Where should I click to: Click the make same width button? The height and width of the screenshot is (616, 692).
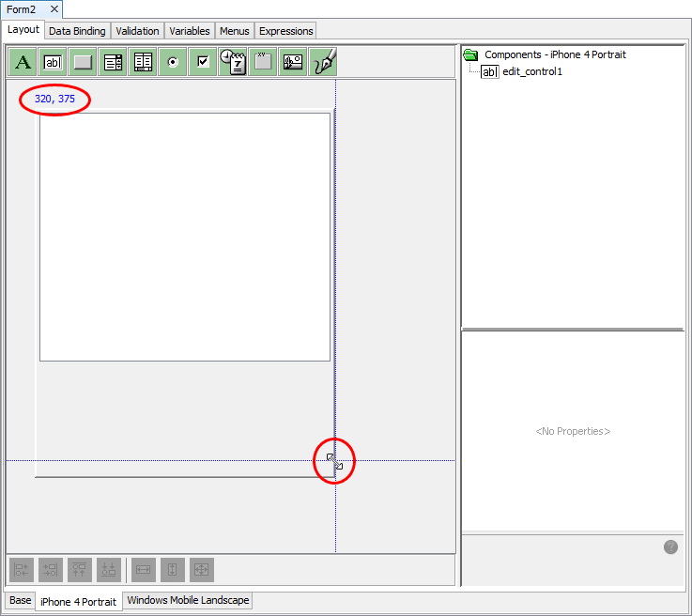[x=144, y=570]
